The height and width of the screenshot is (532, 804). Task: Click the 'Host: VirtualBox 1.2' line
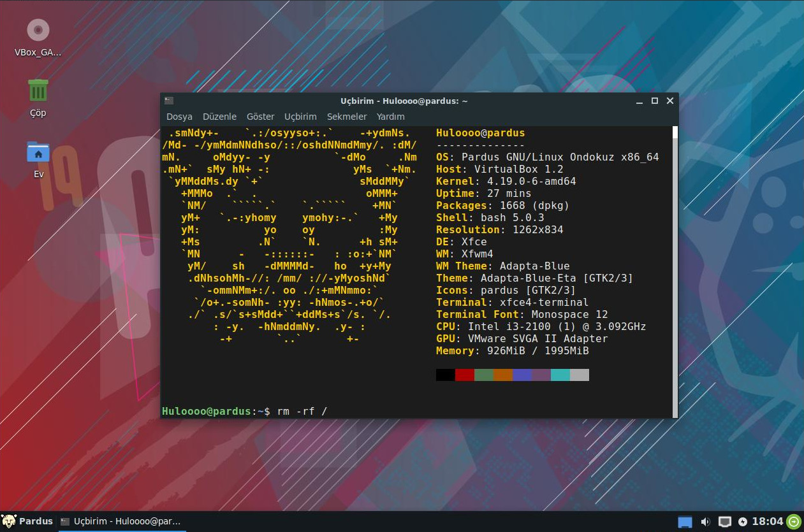[x=500, y=169]
